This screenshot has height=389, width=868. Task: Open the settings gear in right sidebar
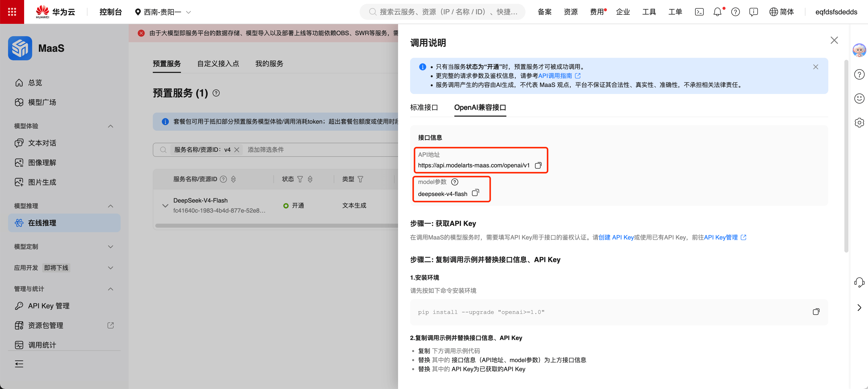pyautogui.click(x=859, y=123)
